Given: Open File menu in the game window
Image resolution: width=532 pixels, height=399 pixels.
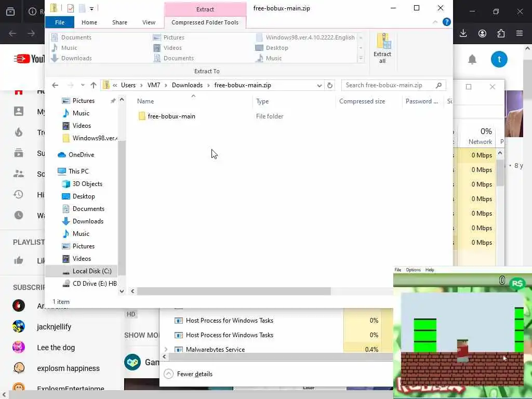Looking at the screenshot, I should (397, 270).
